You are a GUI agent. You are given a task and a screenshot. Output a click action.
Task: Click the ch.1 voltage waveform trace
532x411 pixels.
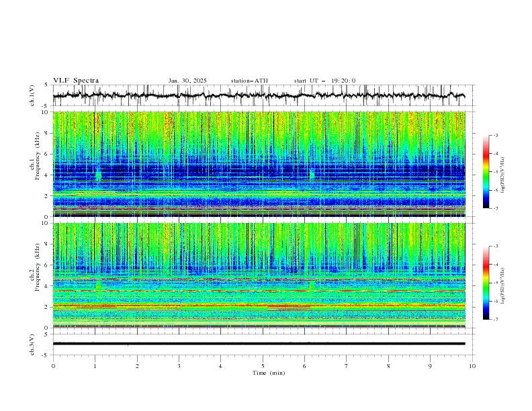[259, 95]
